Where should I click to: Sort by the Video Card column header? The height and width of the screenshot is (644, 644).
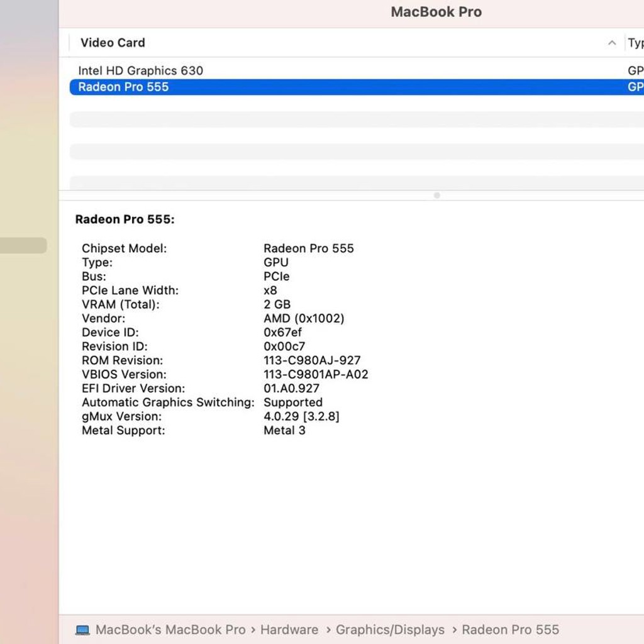point(113,43)
